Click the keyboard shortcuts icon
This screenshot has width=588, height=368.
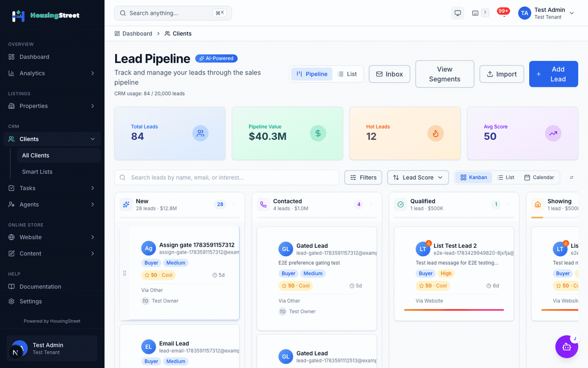click(x=475, y=13)
